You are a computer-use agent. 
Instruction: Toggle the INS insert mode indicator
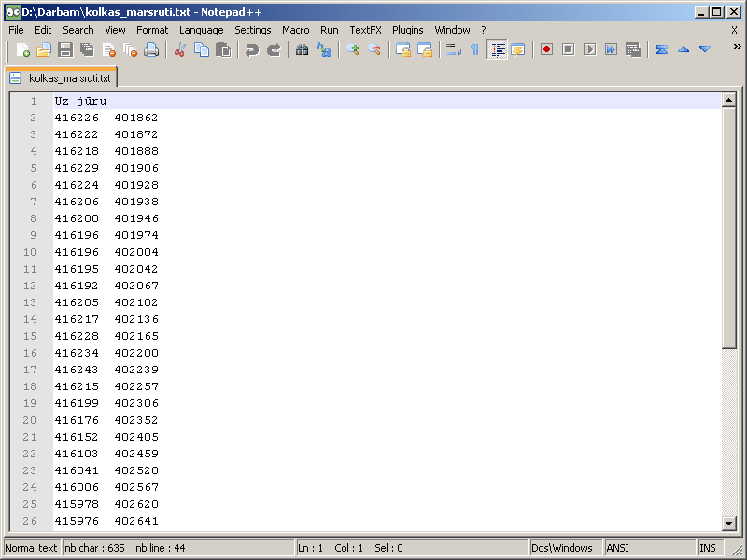click(711, 548)
